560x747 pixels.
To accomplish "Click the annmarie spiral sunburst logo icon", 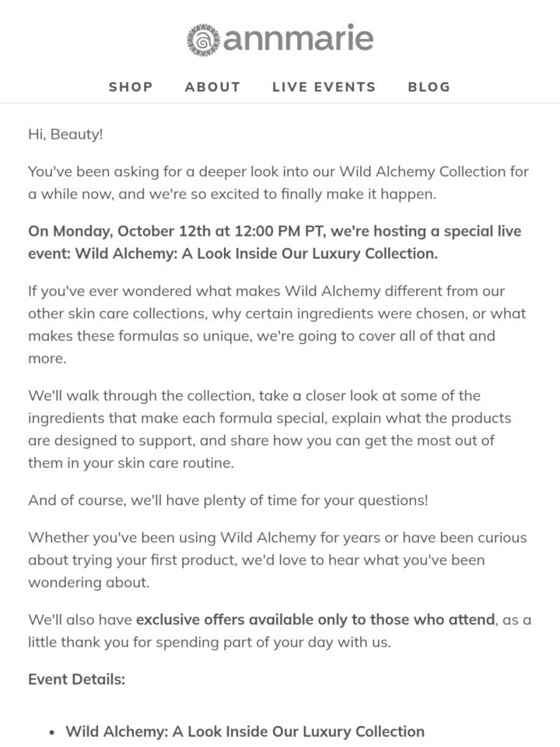I will [203, 40].
